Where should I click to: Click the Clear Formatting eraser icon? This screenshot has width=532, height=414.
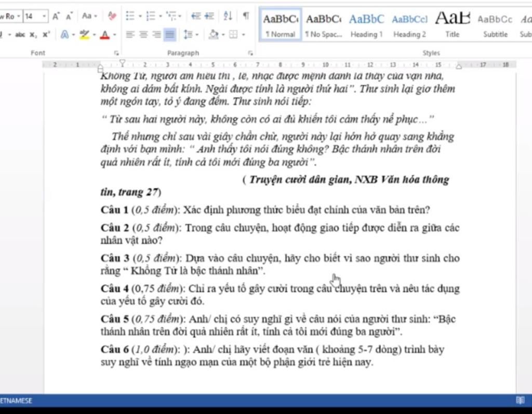click(112, 16)
